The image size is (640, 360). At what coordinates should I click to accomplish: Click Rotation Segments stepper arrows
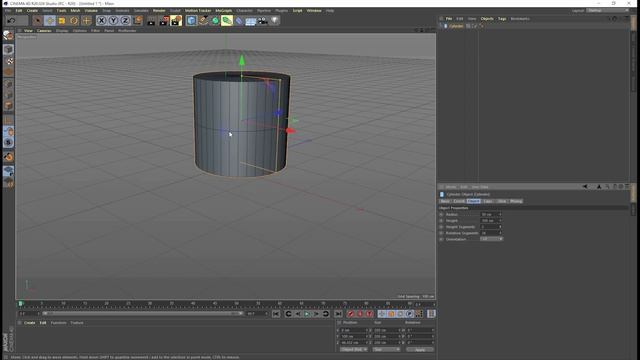500,233
